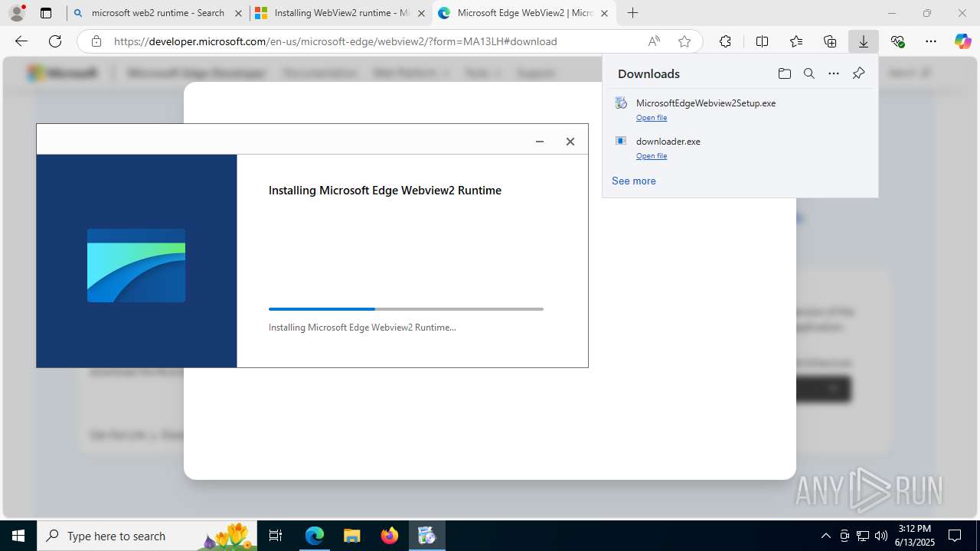Switch to microsoft web2 runtime Search tab
980x551 pixels.
(158, 13)
